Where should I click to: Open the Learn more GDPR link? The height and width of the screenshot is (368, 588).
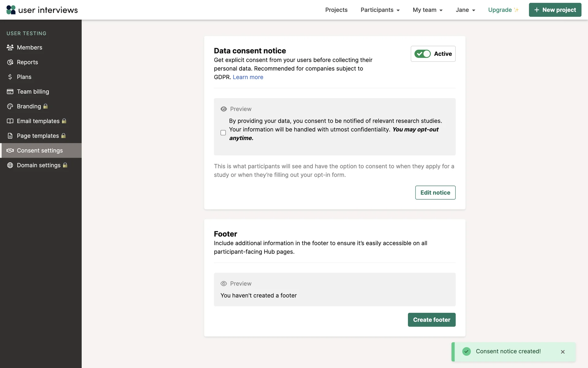pyautogui.click(x=248, y=77)
